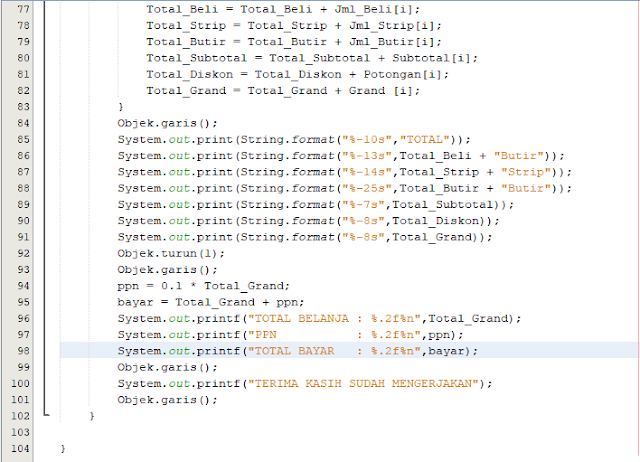Click the "Butir" string literal on line 86
Viewport: 640px width, 462px height.
[x=519, y=156]
